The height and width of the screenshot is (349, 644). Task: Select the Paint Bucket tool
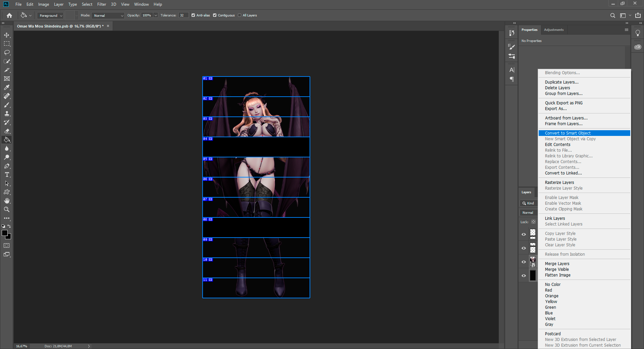[7, 140]
